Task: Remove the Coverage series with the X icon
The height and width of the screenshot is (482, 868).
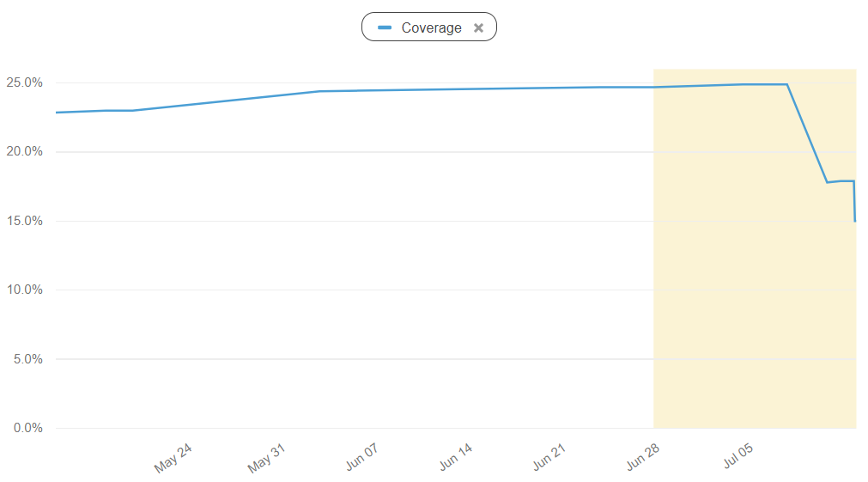Action: (x=479, y=27)
